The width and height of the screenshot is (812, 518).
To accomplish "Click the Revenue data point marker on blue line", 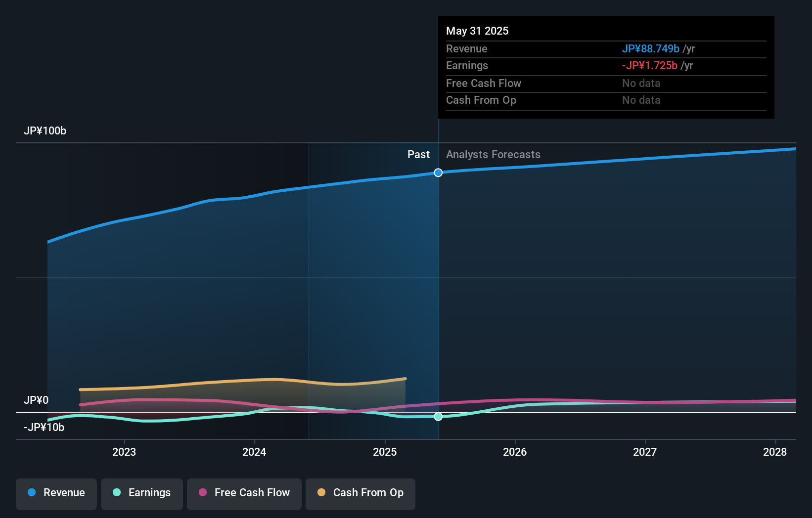I will click(438, 173).
